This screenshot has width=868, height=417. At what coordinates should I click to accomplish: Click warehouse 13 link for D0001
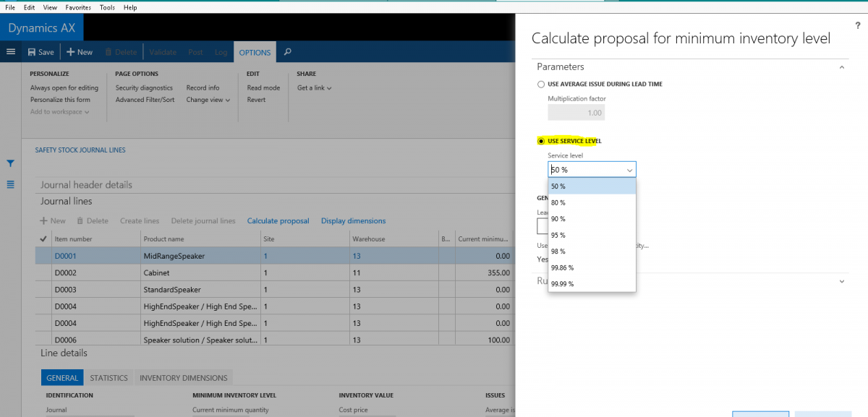(x=357, y=256)
